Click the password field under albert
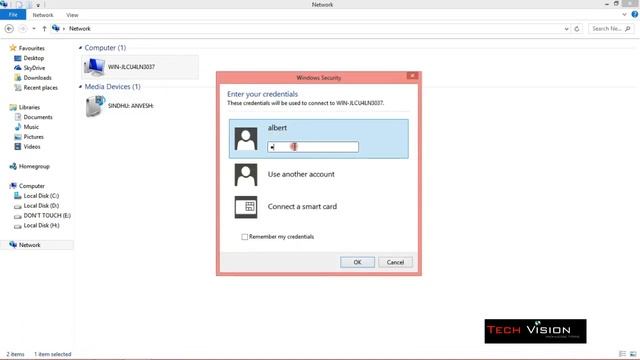The height and width of the screenshot is (360, 640). click(x=313, y=147)
